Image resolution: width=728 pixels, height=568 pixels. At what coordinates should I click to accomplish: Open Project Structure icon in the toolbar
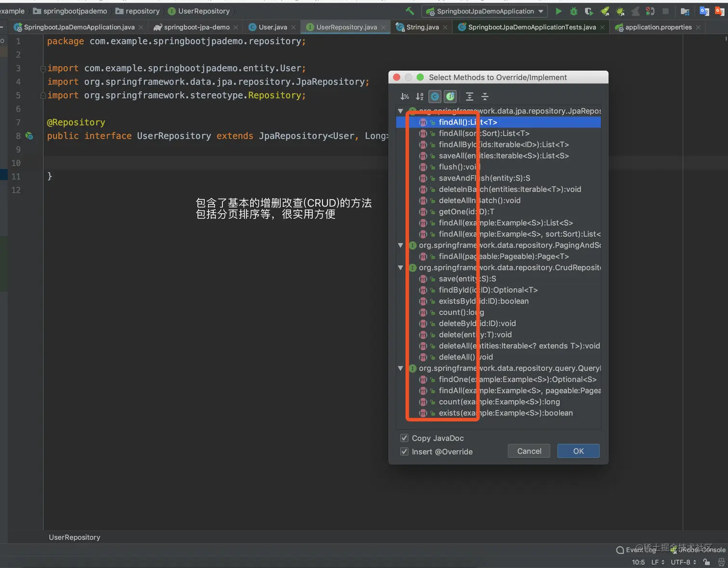pyautogui.click(x=685, y=11)
